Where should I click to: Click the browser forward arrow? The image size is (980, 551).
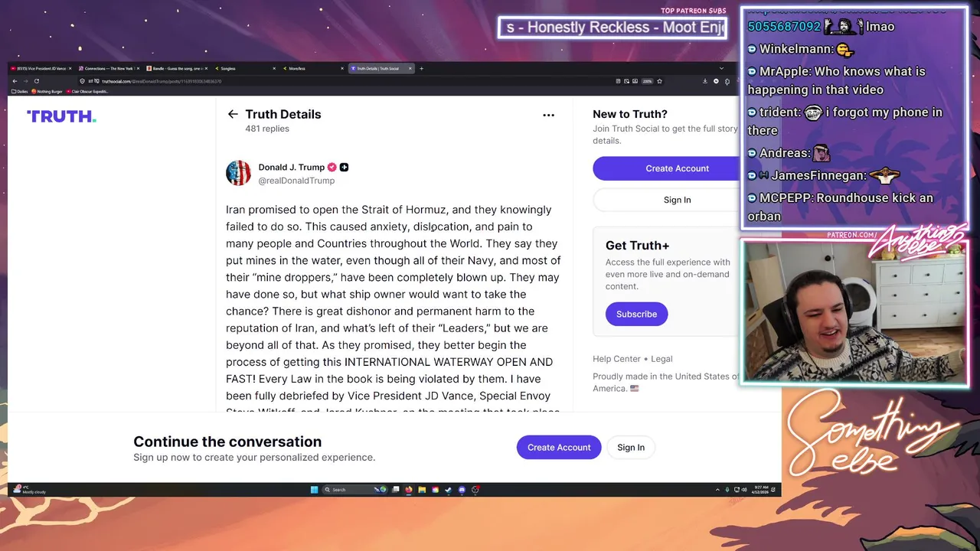[25, 81]
